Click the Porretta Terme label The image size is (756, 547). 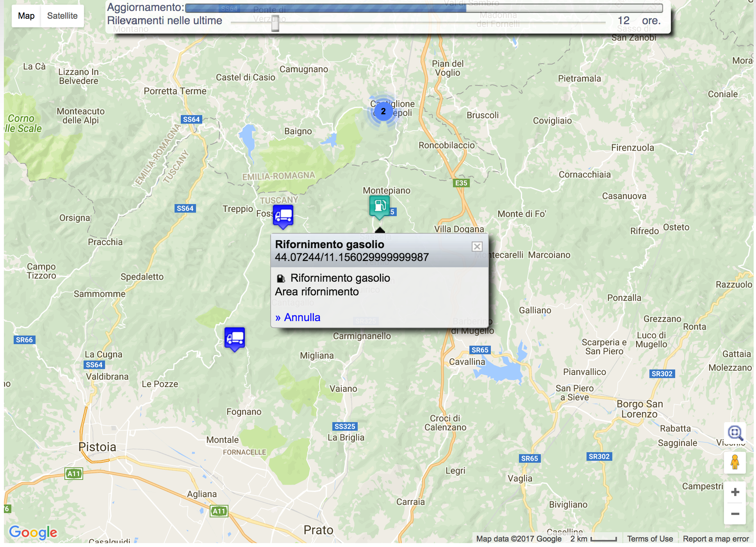point(175,91)
